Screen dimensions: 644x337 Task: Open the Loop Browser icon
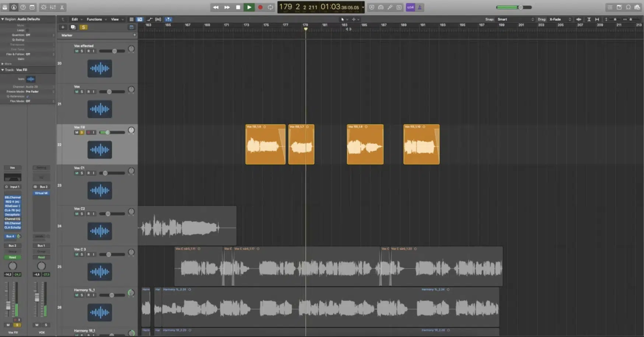click(628, 7)
